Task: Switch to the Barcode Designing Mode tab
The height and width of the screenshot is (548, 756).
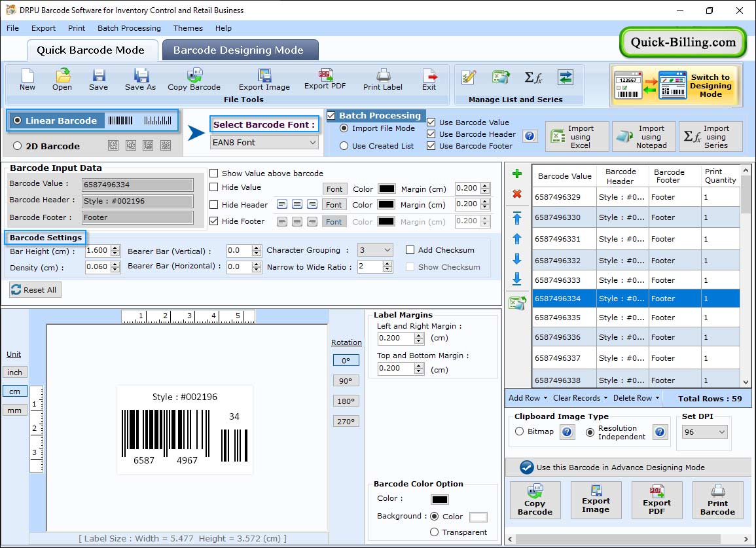Action: [240, 50]
